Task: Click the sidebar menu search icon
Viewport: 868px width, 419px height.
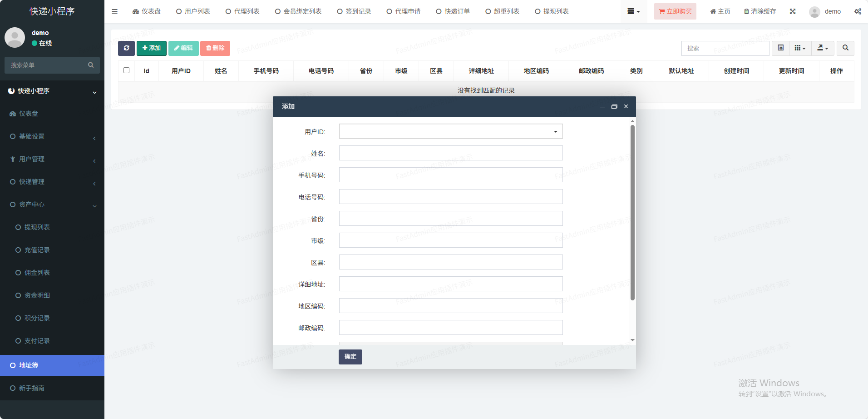Action: (91, 65)
